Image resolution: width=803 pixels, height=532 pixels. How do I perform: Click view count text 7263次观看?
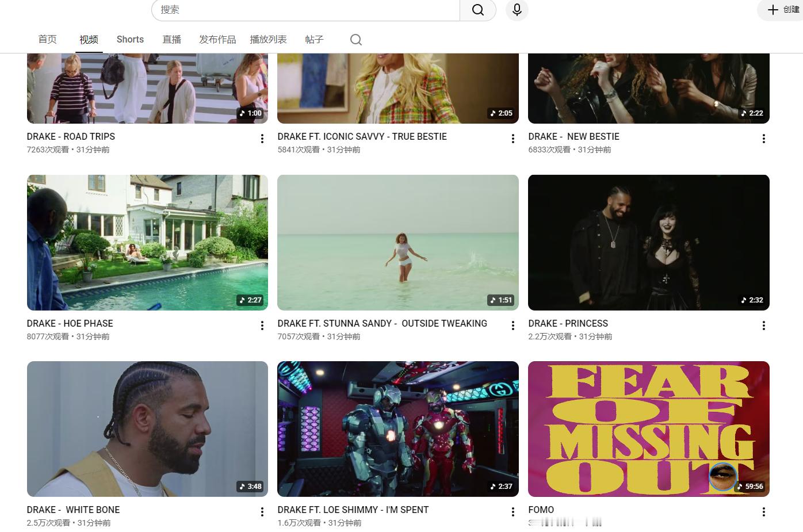(x=48, y=150)
